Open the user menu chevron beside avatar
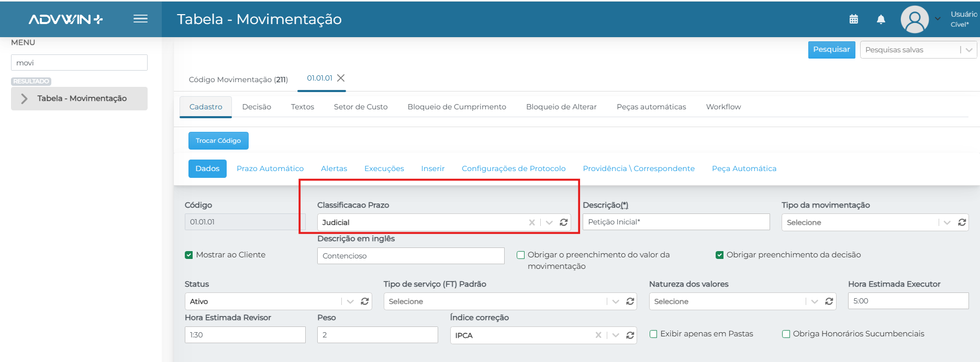 tap(938, 19)
